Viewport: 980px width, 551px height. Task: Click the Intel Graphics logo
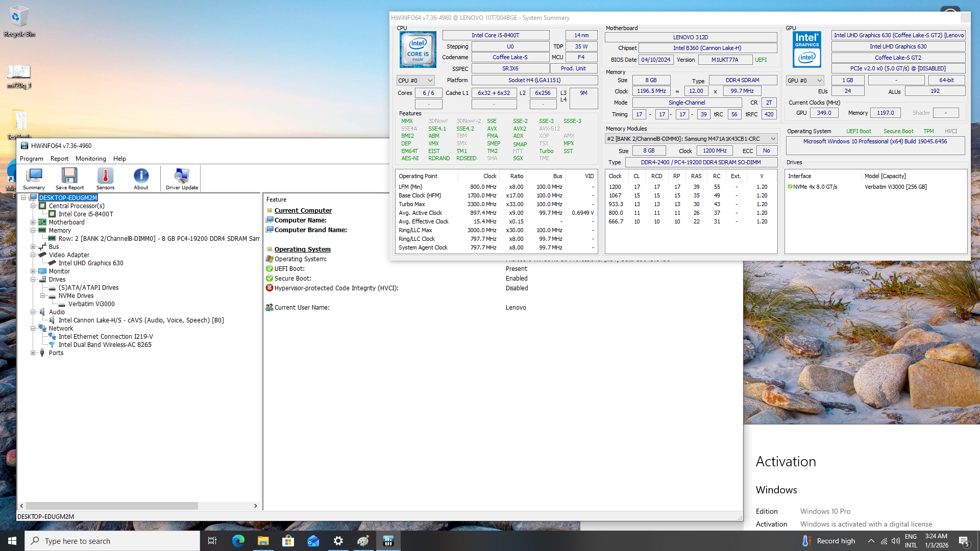[x=807, y=49]
